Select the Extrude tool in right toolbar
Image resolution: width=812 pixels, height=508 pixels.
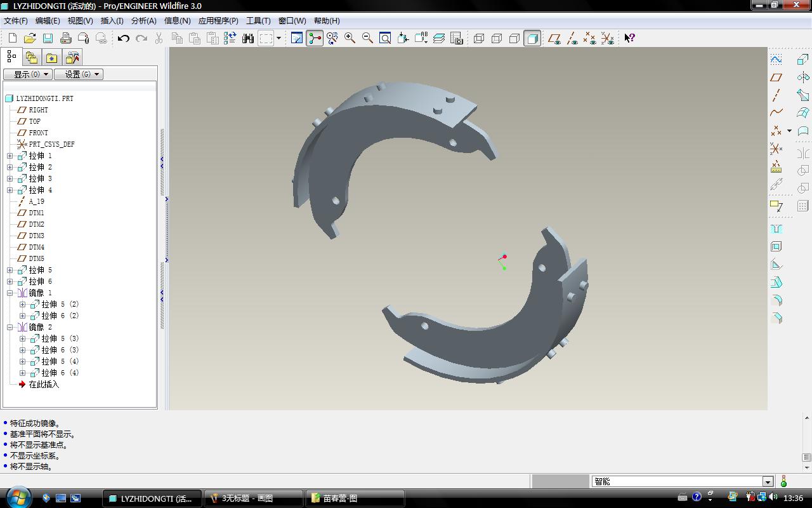802,60
